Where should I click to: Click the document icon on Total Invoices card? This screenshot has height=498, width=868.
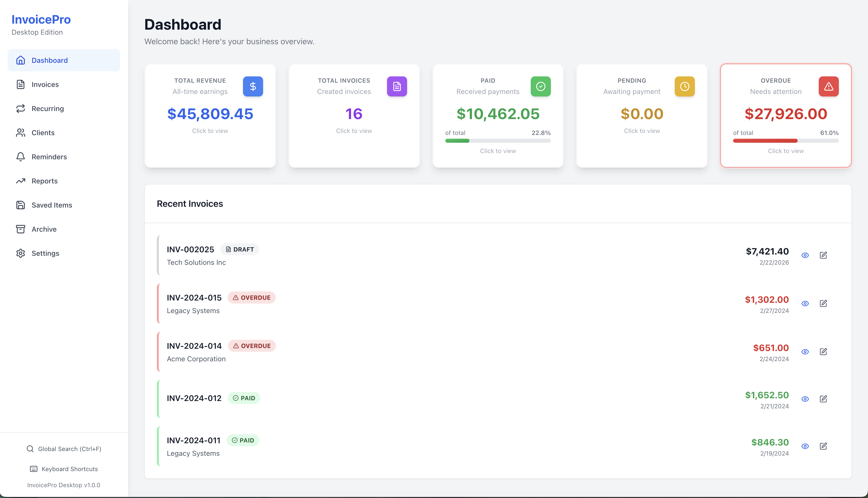coord(397,86)
